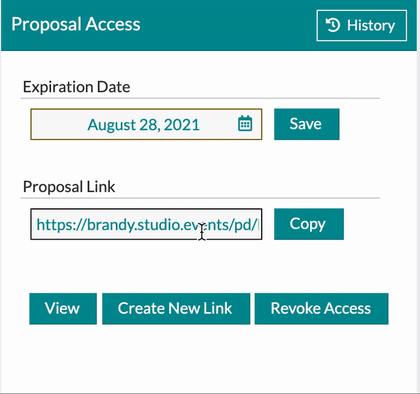
Task: Focus the brandy.studio.events link field
Action: [146, 224]
